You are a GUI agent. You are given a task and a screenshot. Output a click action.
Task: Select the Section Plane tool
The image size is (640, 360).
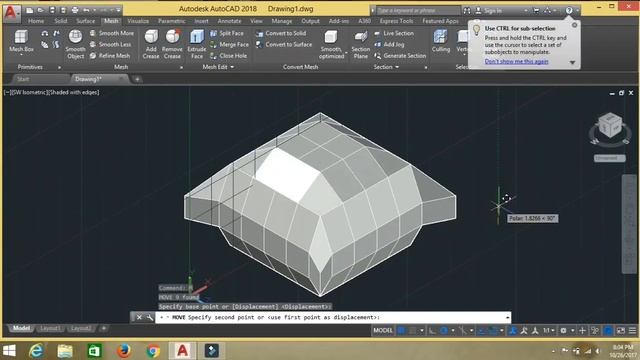coord(361,44)
